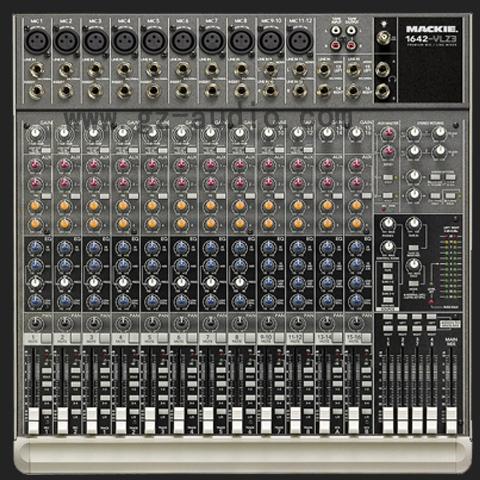This screenshot has width=480, height=480.
Task: Click the channel 4 fader cap
Action: [121, 420]
